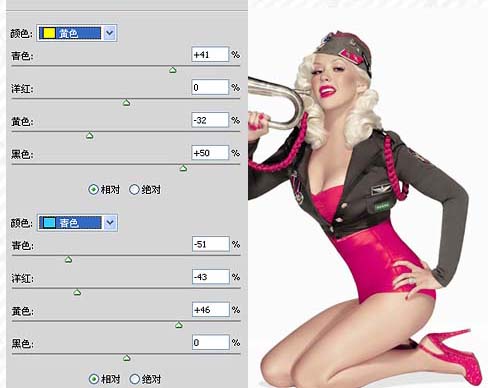
Task: Click the black value field showing +50
Action: [210, 153]
